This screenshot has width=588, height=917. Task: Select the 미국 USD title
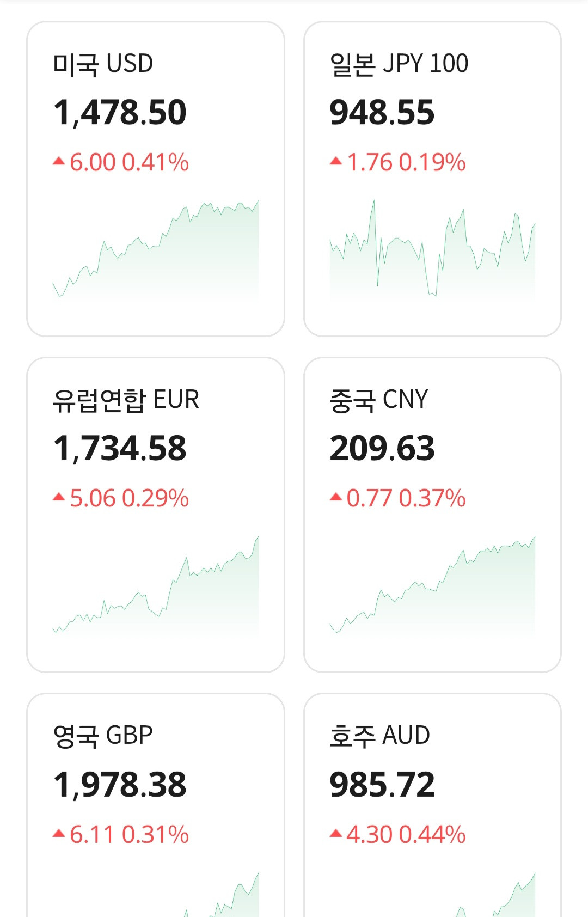(103, 64)
